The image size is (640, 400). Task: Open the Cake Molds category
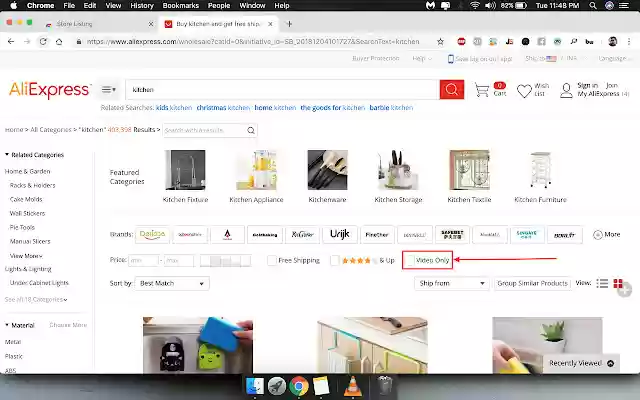[26, 199]
